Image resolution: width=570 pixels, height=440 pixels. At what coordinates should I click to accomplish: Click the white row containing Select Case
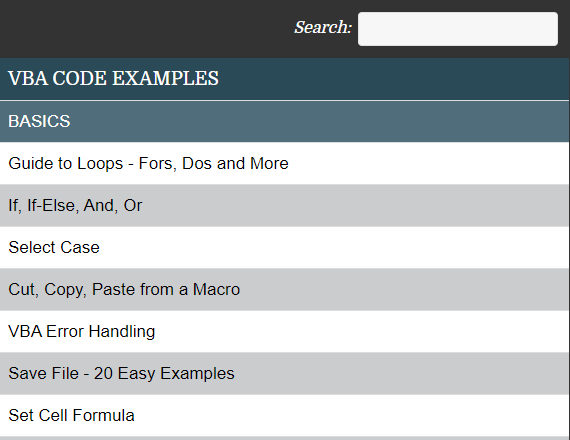pyautogui.click(x=284, y=247)
